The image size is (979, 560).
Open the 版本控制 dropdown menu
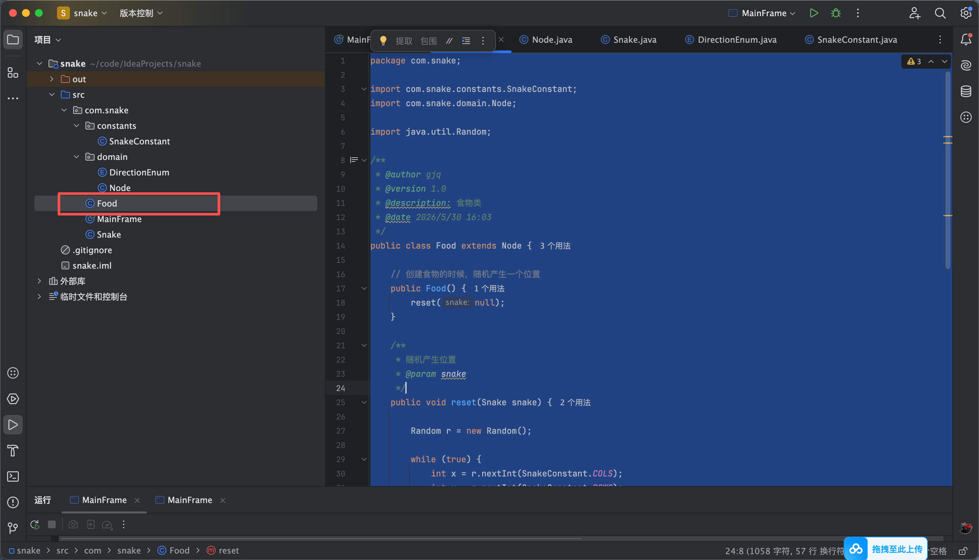pyautogui.click(x=141, y=13)
